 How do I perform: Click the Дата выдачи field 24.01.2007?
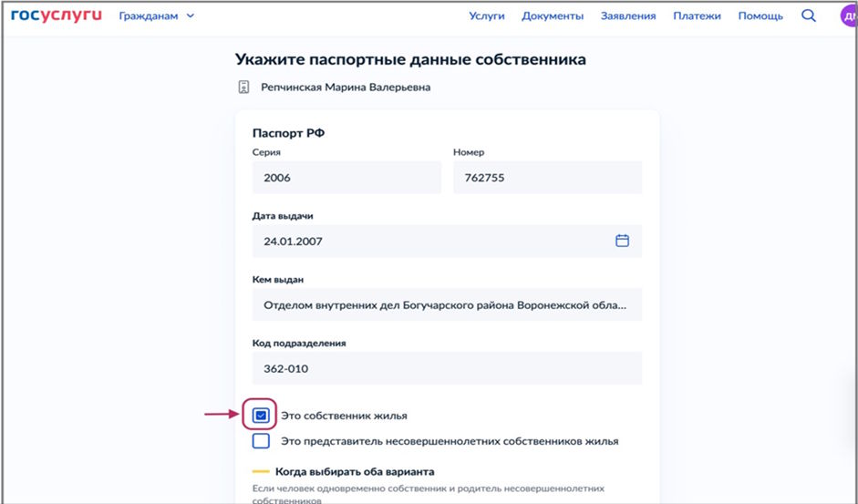(447, 241)
